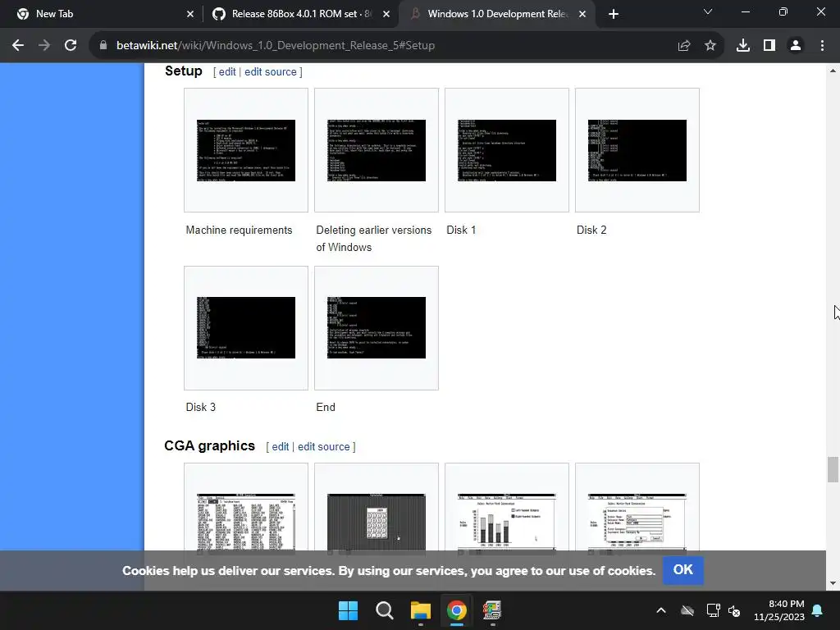Open the notifications bell
The width and height of the screenshot is (840, 630).
(818, 610)
